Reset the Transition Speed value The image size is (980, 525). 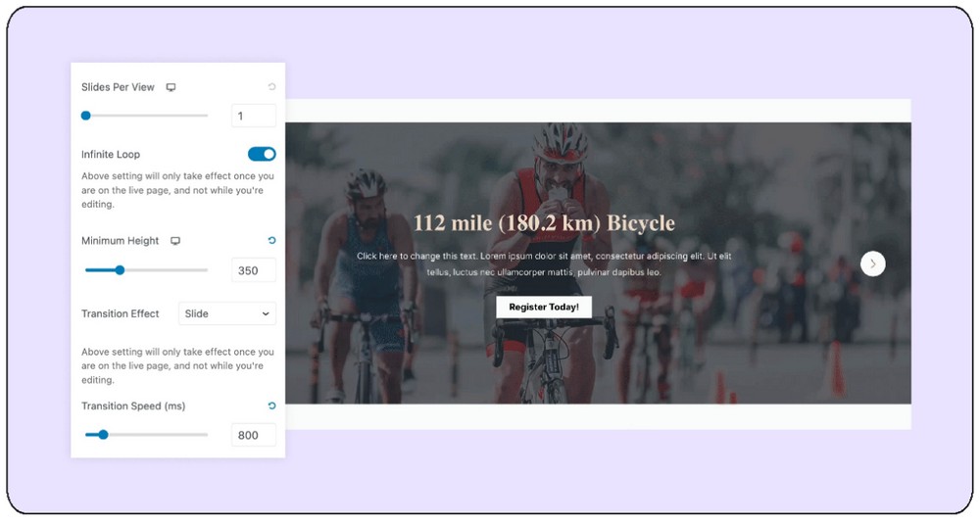point(271,406)
